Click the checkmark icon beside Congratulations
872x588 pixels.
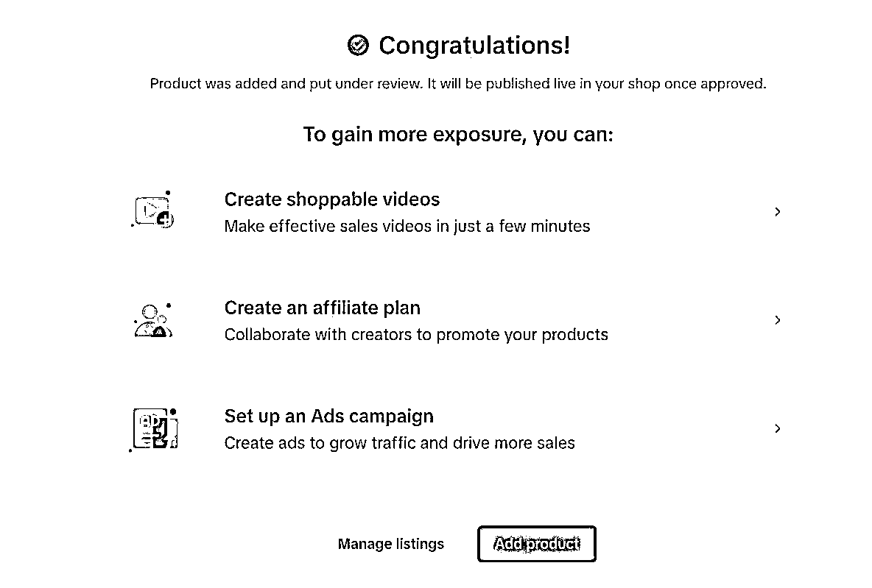point(358,46)
